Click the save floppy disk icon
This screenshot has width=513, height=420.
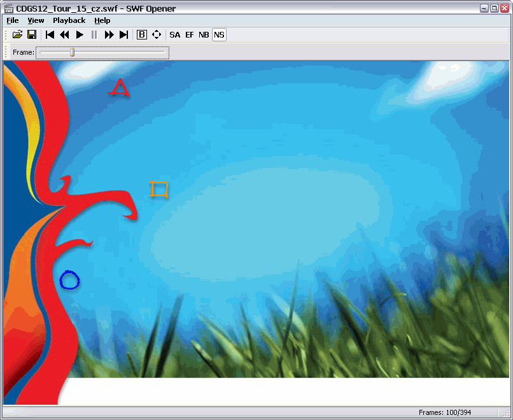32,34
